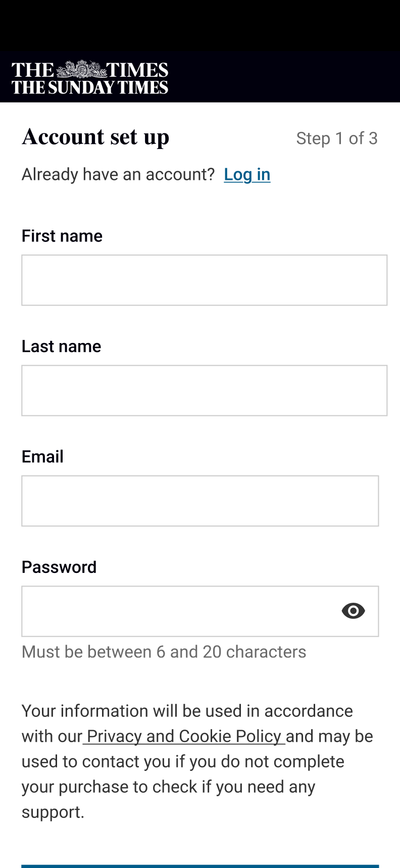Screen dimensions: 400x868
Task: Click into the Last name field
Action: point(204,391)
